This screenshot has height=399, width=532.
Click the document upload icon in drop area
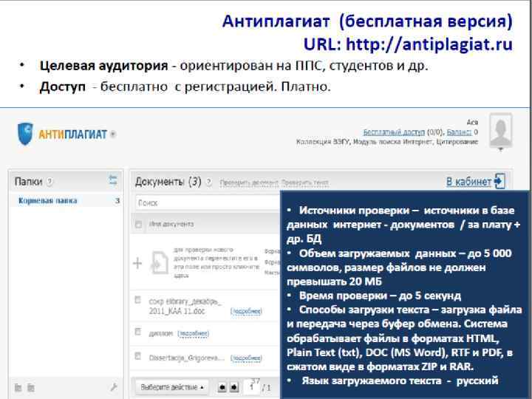click(159, 262)
